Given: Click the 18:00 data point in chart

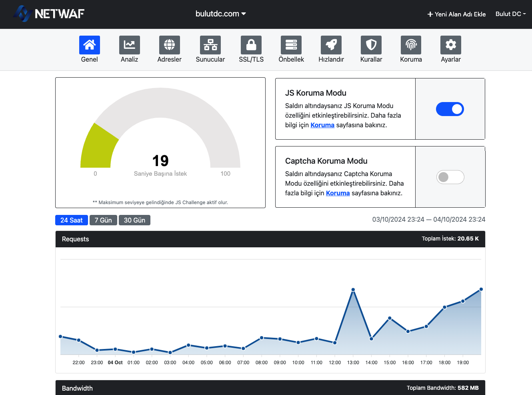Looking at the screenshot, I should click(444, 307).
